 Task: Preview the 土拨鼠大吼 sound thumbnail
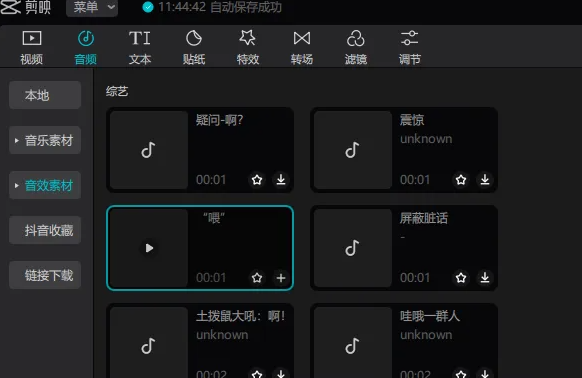point(149,342)
